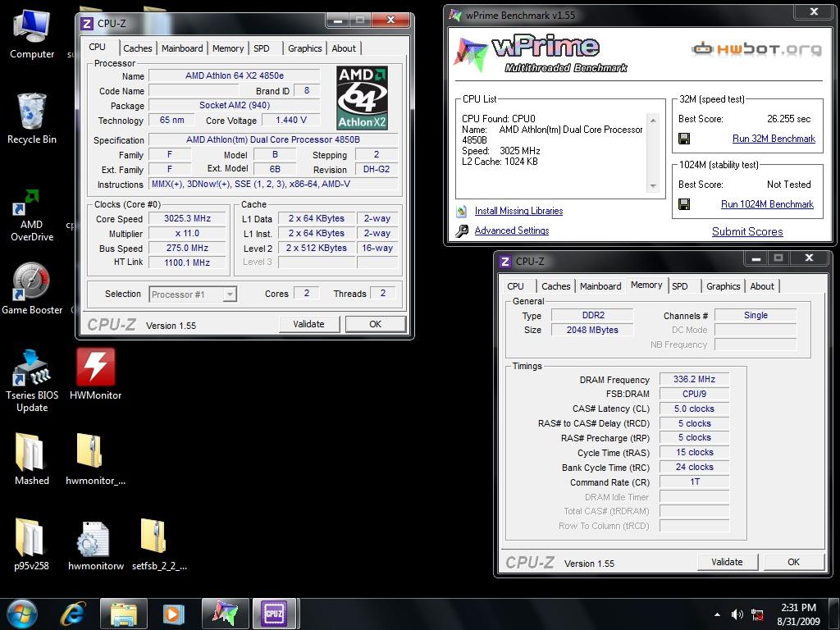The image size is (840, 630).
Task: Click the AMD Athlon X2 logo
Action: [x=362, y=98]
